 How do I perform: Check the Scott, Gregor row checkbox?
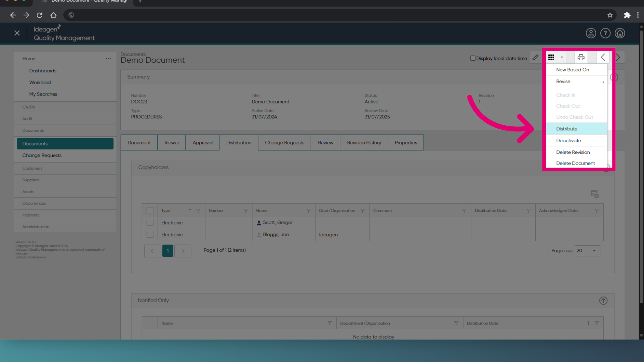pyautogui.click(x=150, y=223)
